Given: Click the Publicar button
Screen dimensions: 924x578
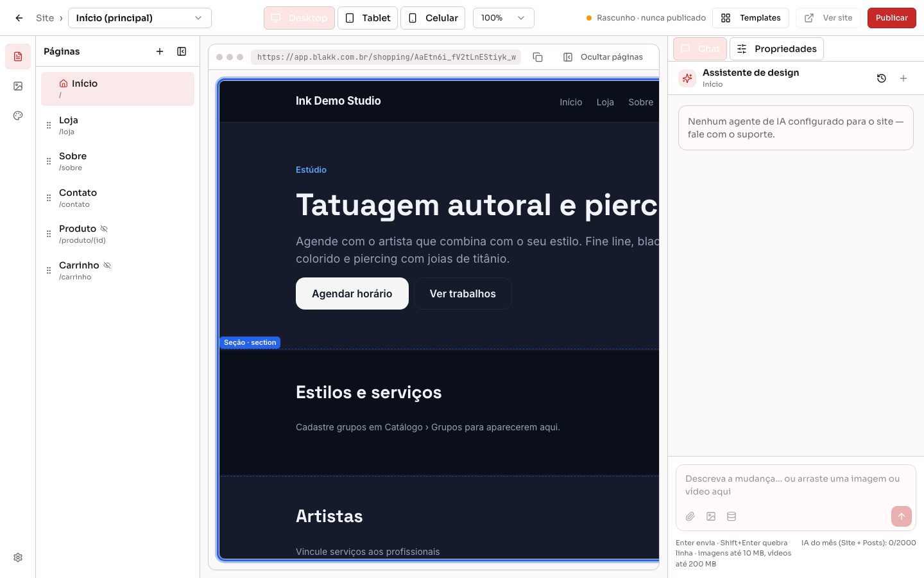Looking at the screenshot, I should [892, 18].
